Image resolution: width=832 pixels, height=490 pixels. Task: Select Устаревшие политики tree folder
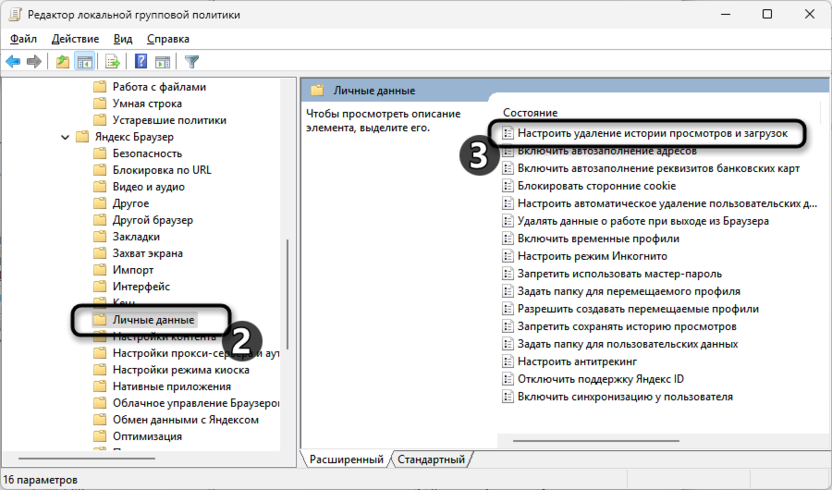pyautogui.click(x=169, y=120)
